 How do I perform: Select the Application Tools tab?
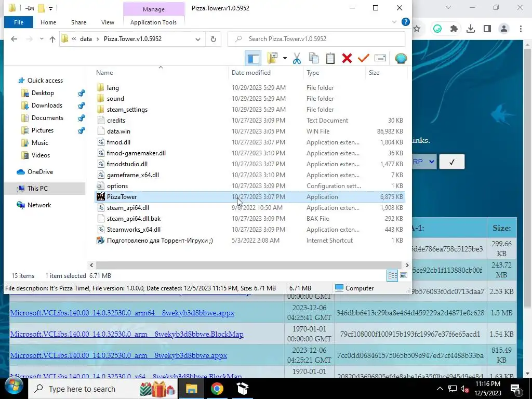pyautogui.click(x=153, y=22)
